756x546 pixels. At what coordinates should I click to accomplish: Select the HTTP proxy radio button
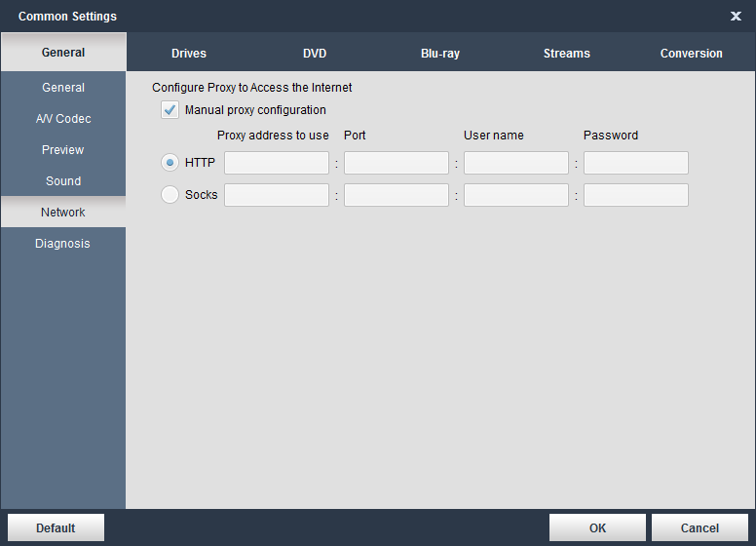tap(170, 163)
